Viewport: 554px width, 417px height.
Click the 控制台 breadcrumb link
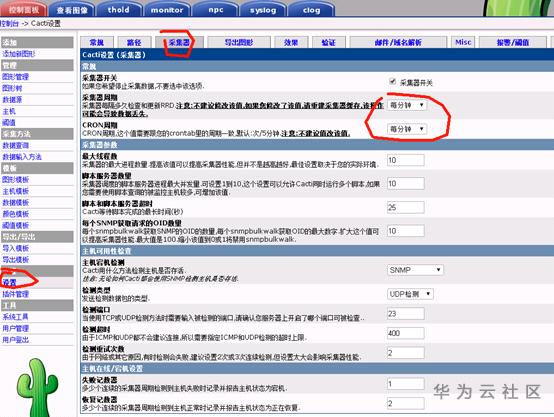tap(10, 24)
